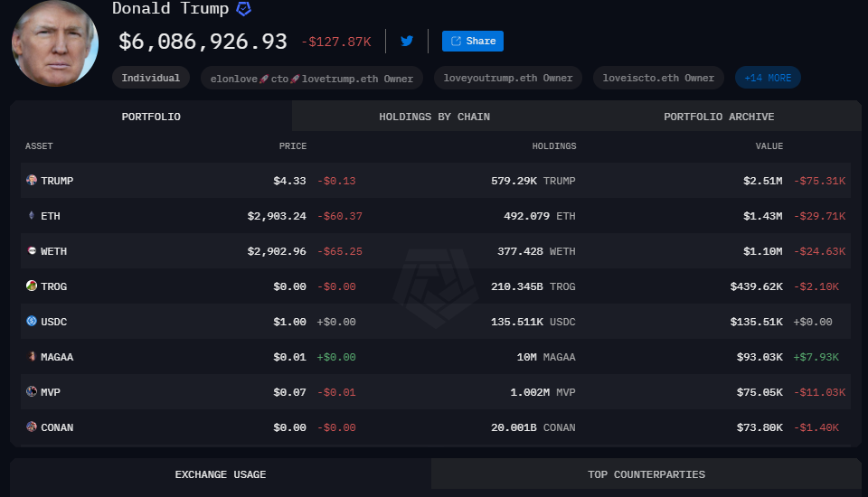Image resolution: width=868 pixels, height=497 pixels.
Task: Expand the +14 MORE tags button
Action: pos(768,78)
